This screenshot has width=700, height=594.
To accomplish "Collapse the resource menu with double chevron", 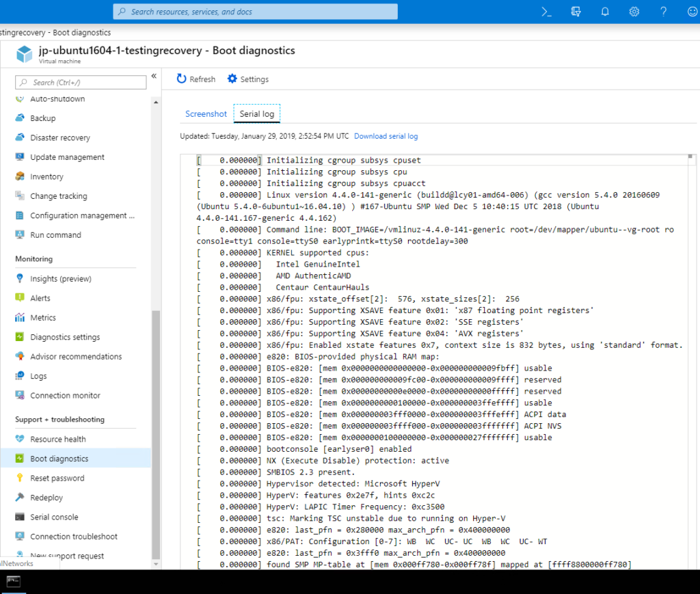I will (x=154, y=76).
